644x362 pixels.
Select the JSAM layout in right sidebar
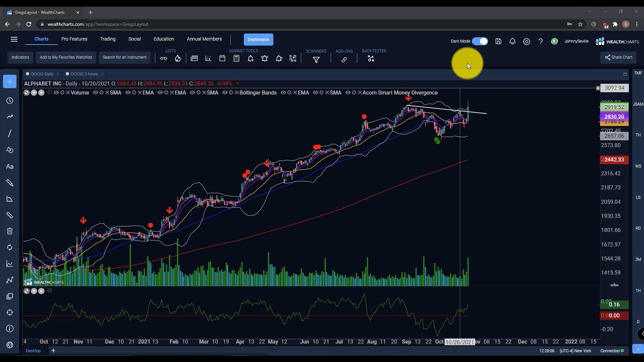pyautogui.click(x=638, y=104)
